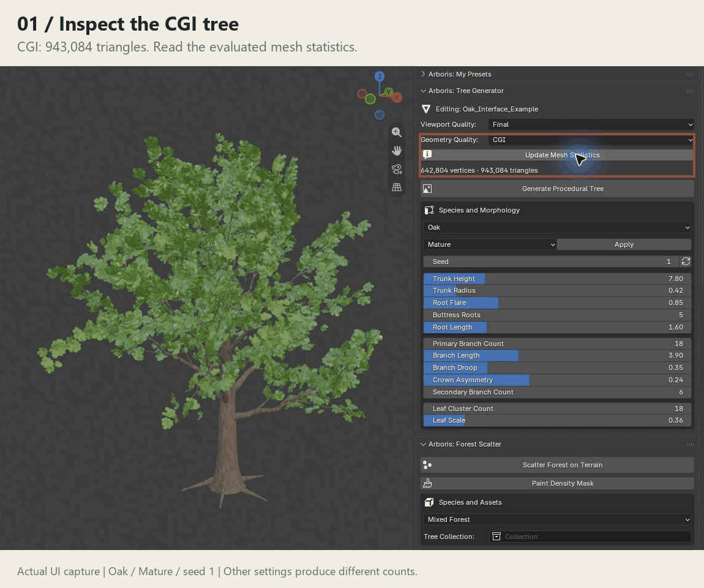Click the Species and Assets cube icon
Viewport: 704px width, 588px height.
tap(429, 502)
